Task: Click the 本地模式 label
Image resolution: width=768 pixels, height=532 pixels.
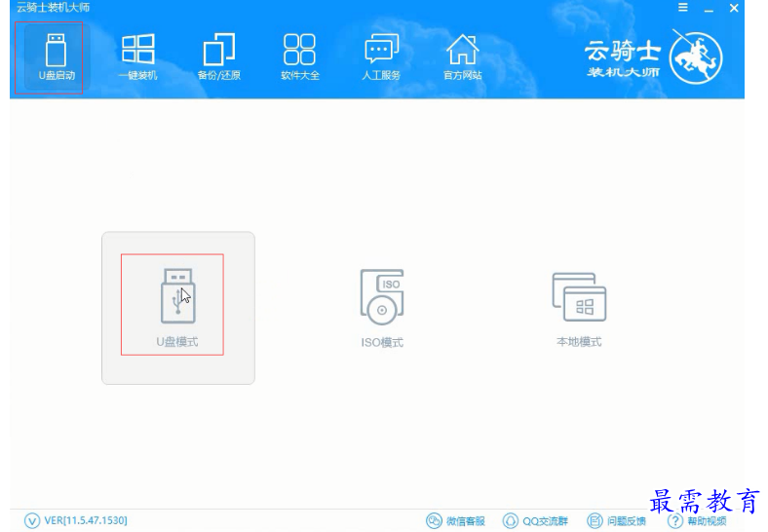Action: pos(579,342)
